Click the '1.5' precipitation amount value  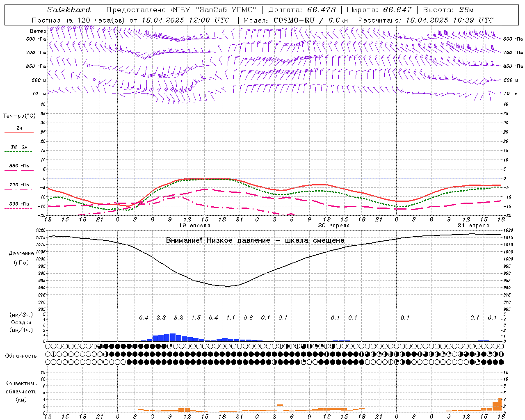[196, 317]
